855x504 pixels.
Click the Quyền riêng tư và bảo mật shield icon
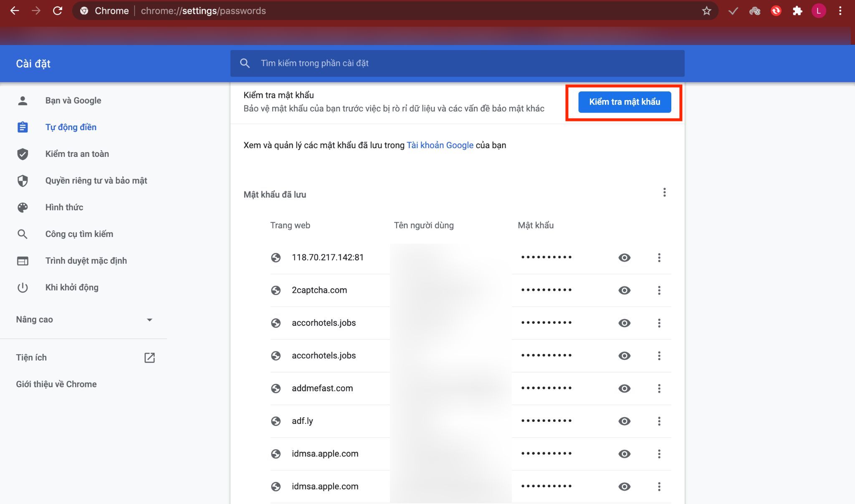[23, 180]
